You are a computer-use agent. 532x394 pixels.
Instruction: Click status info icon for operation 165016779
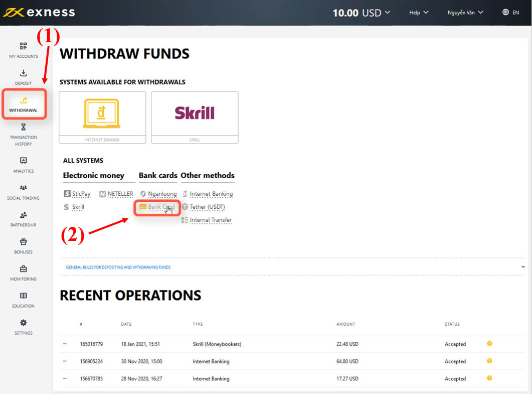(489, 343)
